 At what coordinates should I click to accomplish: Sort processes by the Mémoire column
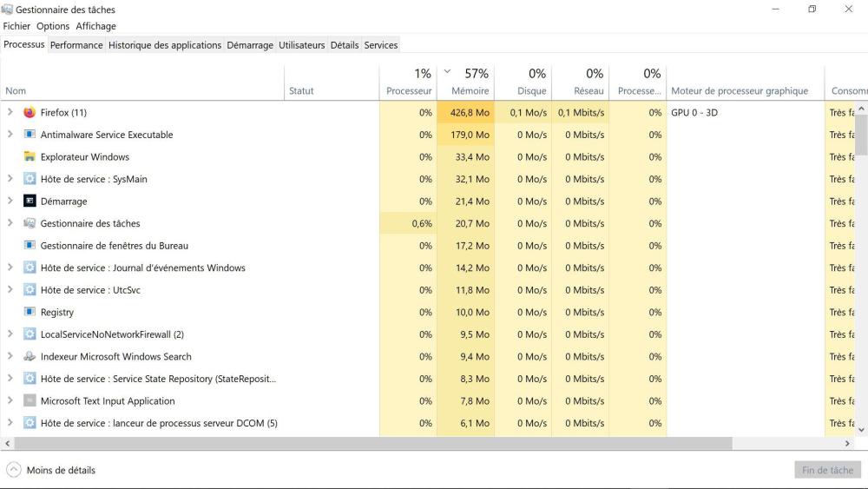point(470,90)
